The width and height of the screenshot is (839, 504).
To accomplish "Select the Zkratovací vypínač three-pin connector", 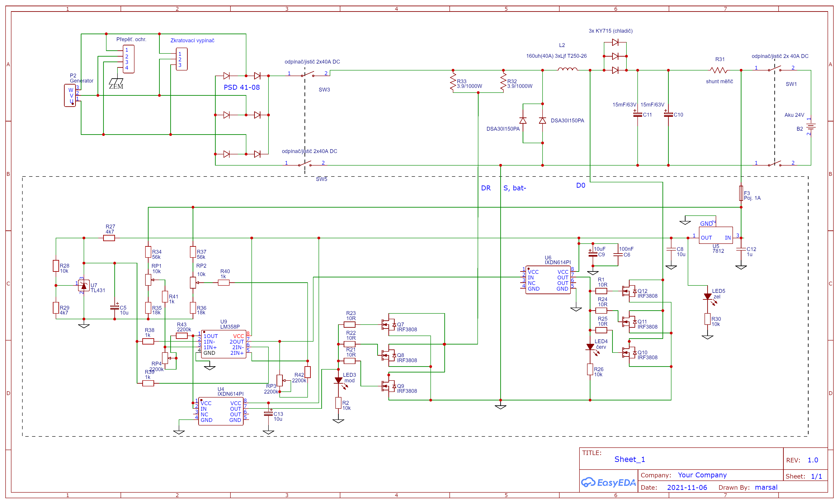I will [x=182, y=59].
